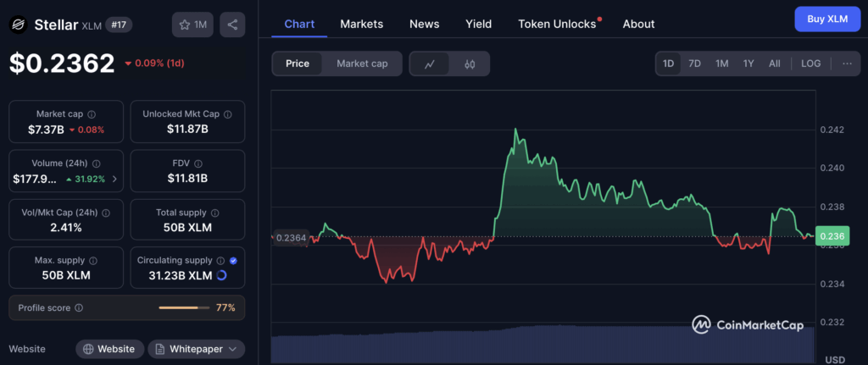Click info icon next to Max. supply
The width and height of the screenshot is (868, 365).
point(93,261)
